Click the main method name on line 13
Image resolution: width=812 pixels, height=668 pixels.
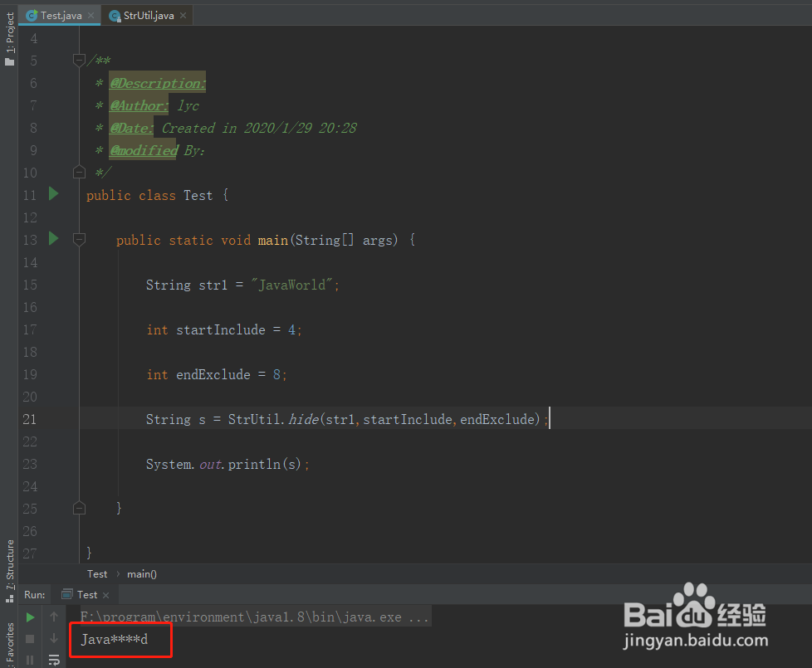point(273,240)
